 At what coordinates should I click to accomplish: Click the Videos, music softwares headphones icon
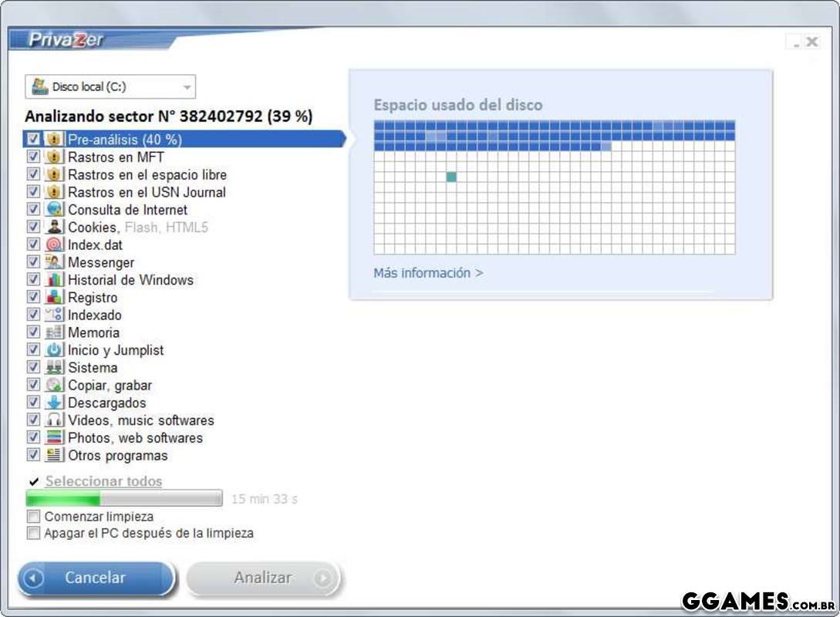[54, 420]
